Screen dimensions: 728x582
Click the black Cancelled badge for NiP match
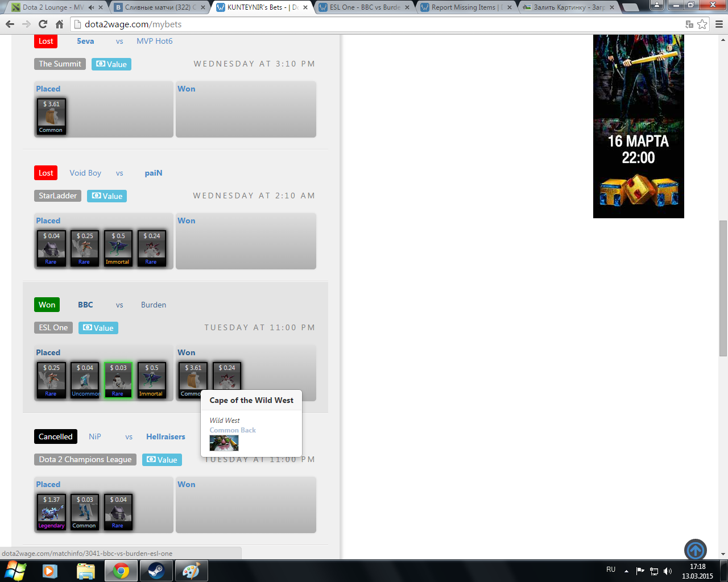coord(55,436)
